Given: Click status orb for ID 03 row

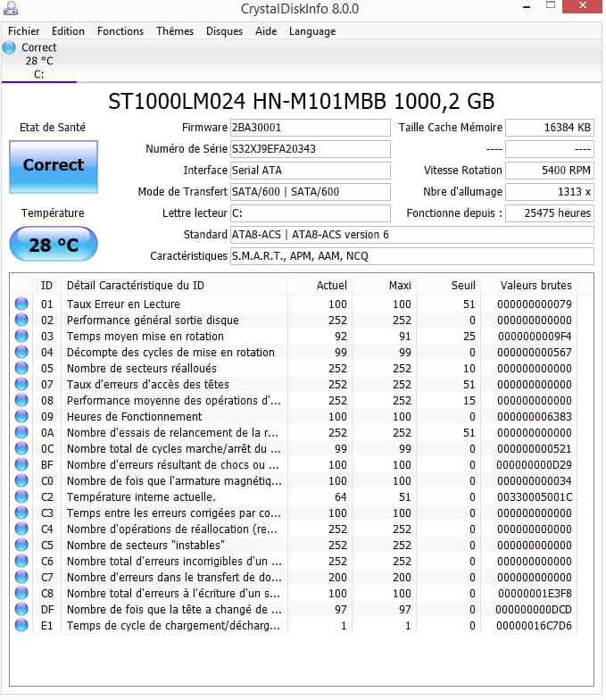Looking at the screenshot, I should pyautogui.click(x=21, y=336).
